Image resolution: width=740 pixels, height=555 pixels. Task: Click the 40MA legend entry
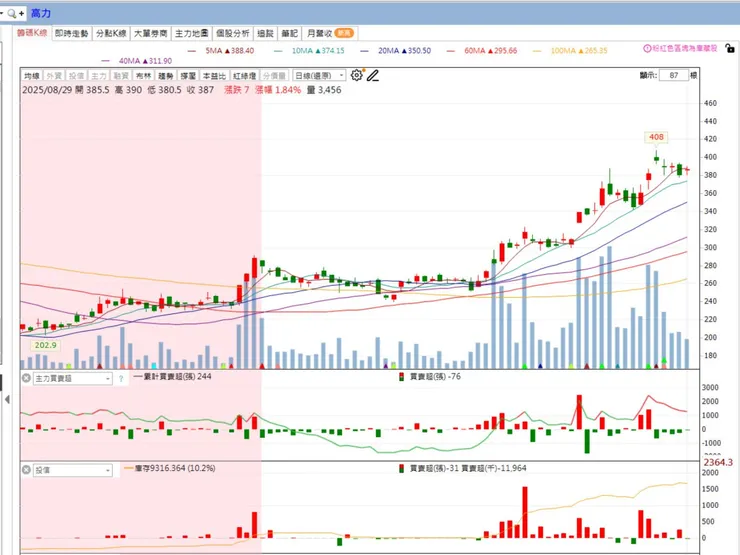(x=137, y=61)
